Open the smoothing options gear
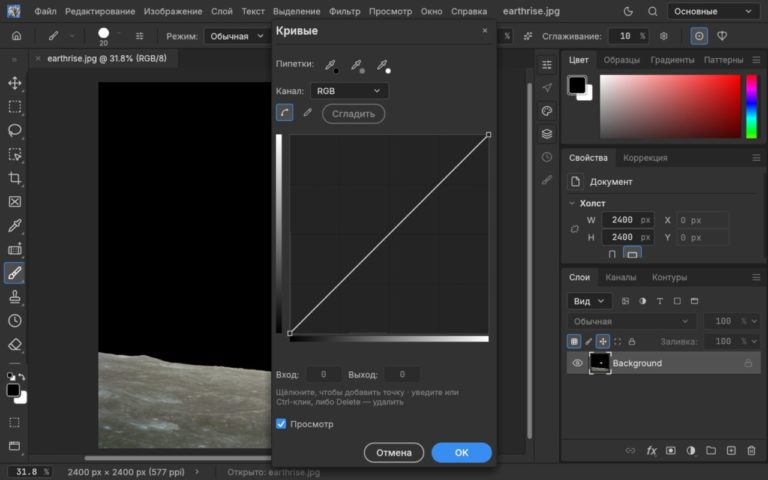768x480 pixels. pyautogui.click(x=664, y=36)
